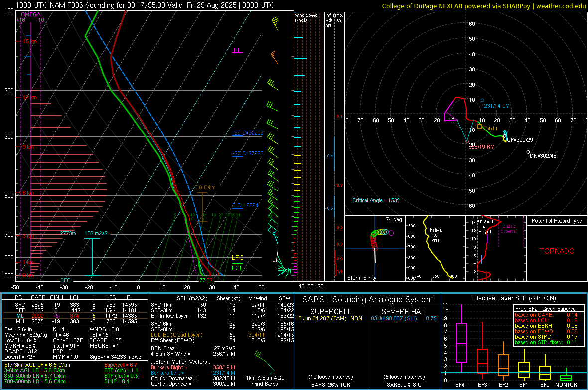
Task: Click the sounding title with valid time
Action: pos(145,5)
